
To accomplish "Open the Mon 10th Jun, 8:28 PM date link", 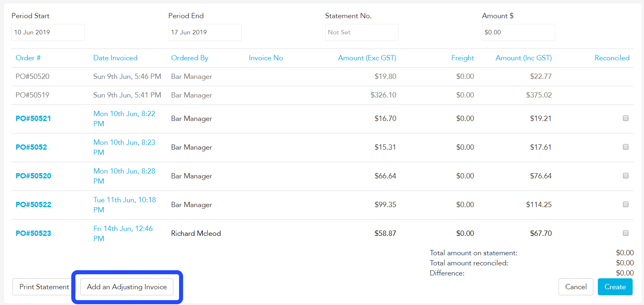I will pos(124,176).
